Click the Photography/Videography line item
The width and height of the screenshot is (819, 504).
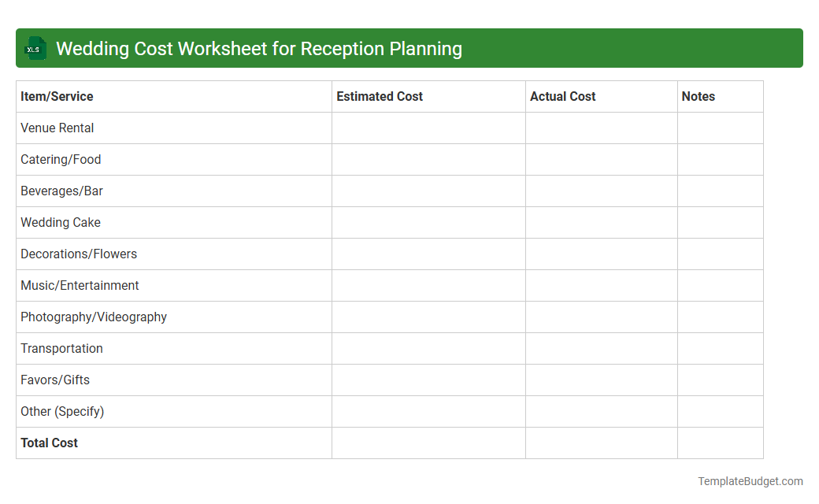click(x=94, y=317)
